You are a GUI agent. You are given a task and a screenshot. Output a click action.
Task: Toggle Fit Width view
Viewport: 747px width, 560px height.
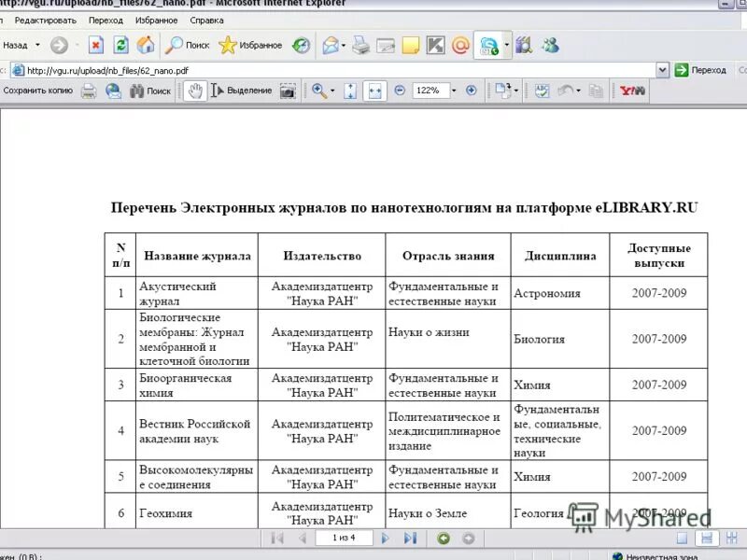click(x=375, y=91)
